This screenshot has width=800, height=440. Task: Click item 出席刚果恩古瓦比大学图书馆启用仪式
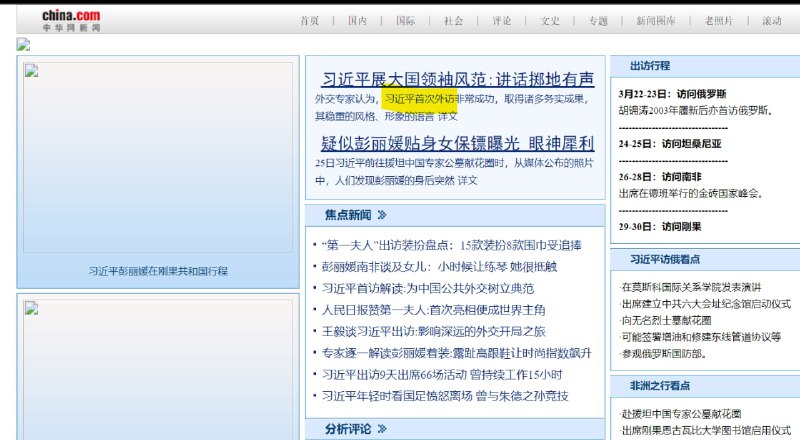tap(706, 430)
